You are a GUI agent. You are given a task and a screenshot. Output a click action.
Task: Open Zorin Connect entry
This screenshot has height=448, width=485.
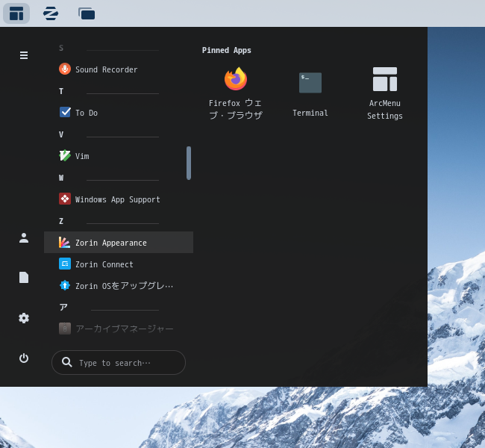[119, 264]
